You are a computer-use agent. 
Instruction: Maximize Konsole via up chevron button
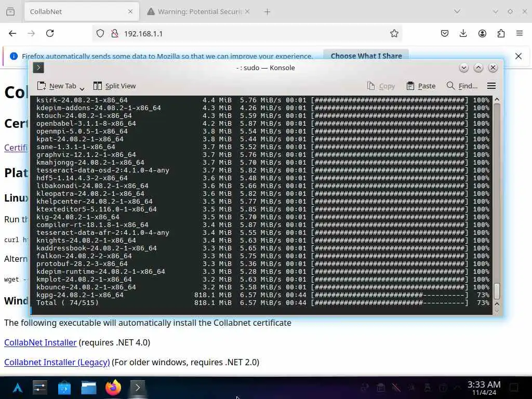point(478,68)
